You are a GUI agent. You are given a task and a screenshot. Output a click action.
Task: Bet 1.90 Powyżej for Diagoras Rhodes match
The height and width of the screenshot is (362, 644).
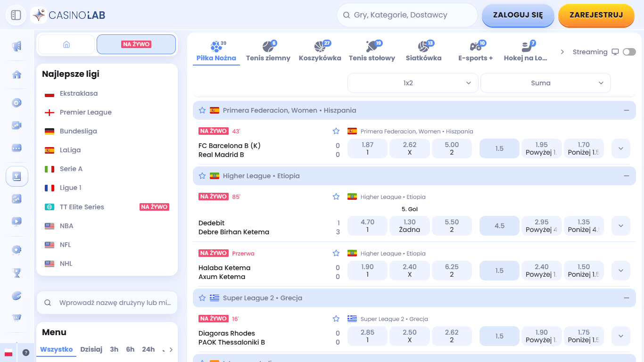tap(542, 336)
